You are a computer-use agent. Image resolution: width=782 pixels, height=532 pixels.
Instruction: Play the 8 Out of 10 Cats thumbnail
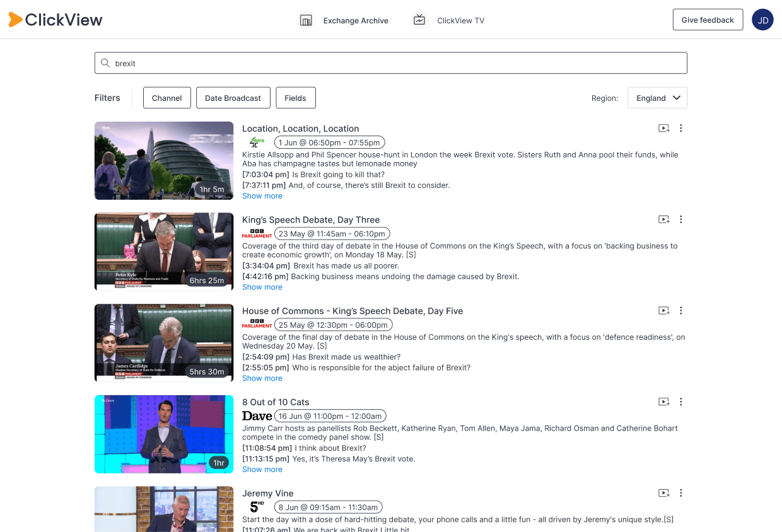click(164, 434)
